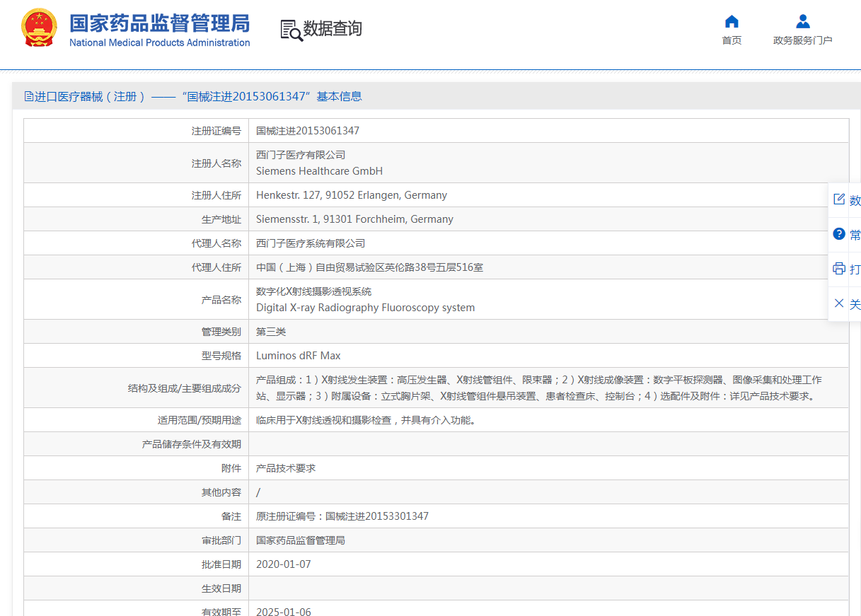This screenshot has width=861, height=616.
Task: Open the 首页 home icon
Action: point(732,21)
